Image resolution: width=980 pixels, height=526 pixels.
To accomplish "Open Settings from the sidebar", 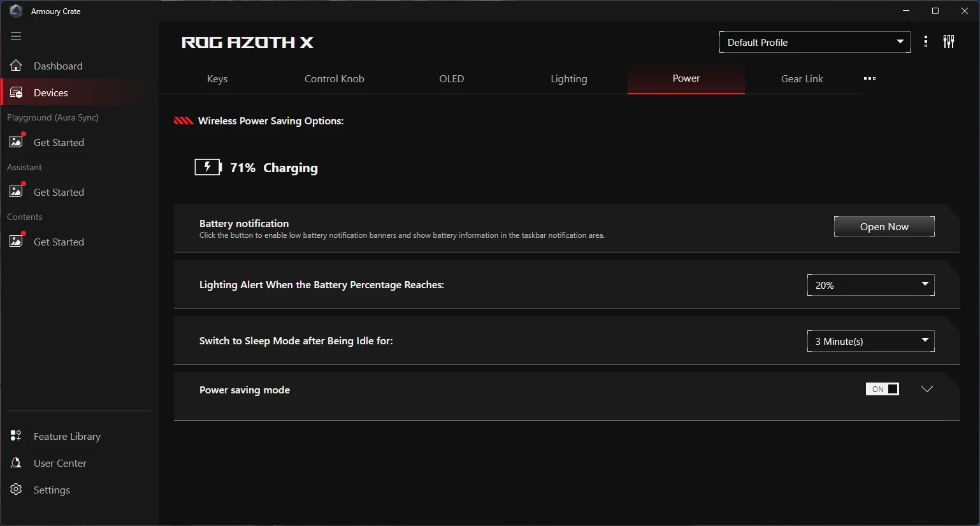I will [x=52, y=490].
